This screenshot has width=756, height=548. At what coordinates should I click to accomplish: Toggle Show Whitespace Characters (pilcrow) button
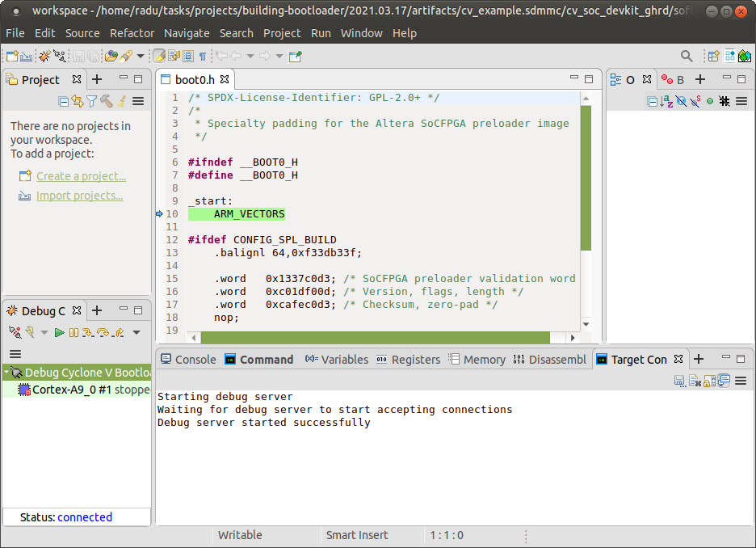202,56
